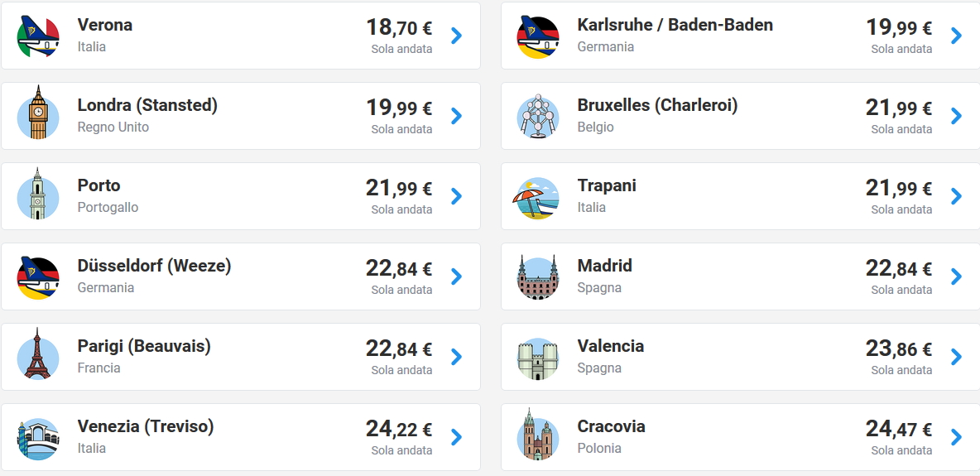
Task: Click the Rialto bridge icon for Venezia
Action: click(x=38, y=438)
